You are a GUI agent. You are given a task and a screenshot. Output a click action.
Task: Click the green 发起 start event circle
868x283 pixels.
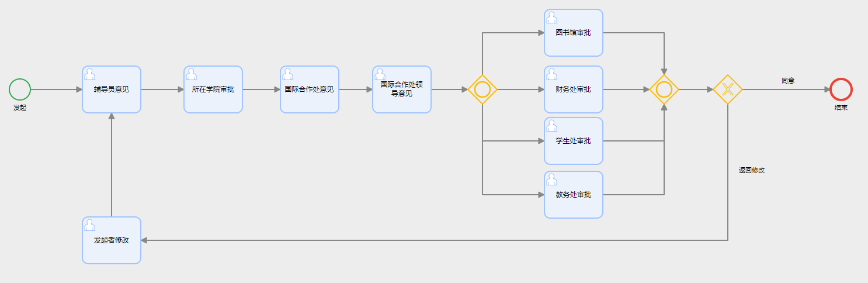[20, 89]
